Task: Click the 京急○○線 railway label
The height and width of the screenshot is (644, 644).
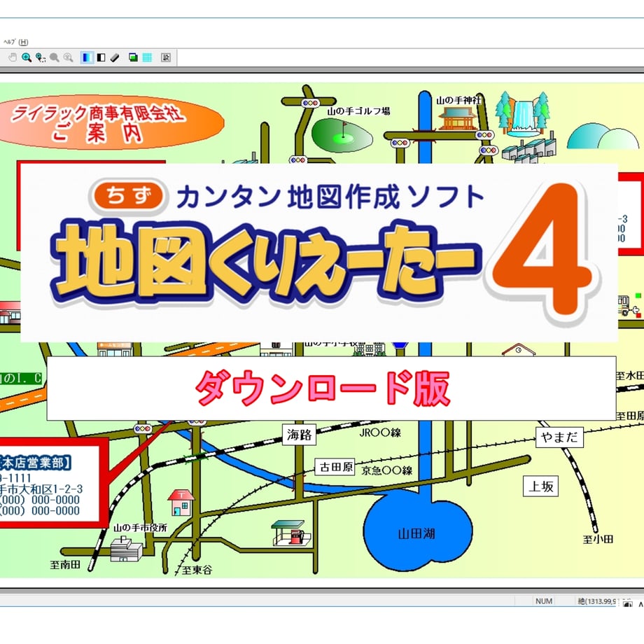Action: (386, 470)
